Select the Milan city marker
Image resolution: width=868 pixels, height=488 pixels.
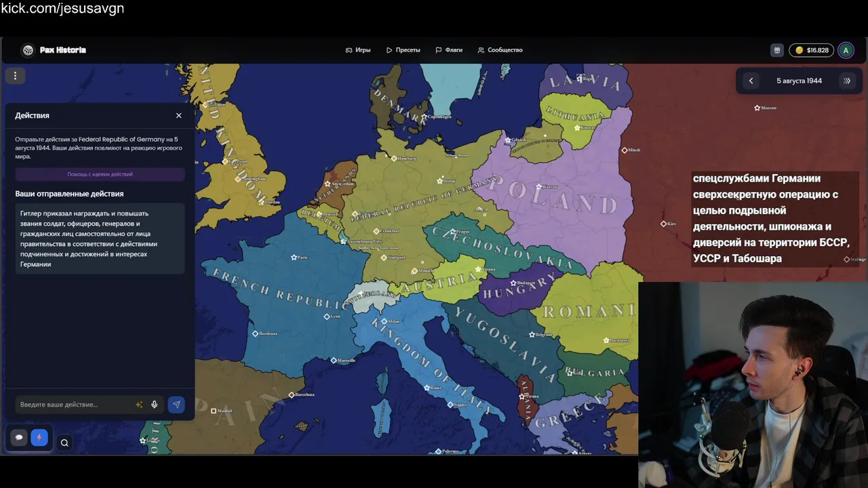pos(384,321)
